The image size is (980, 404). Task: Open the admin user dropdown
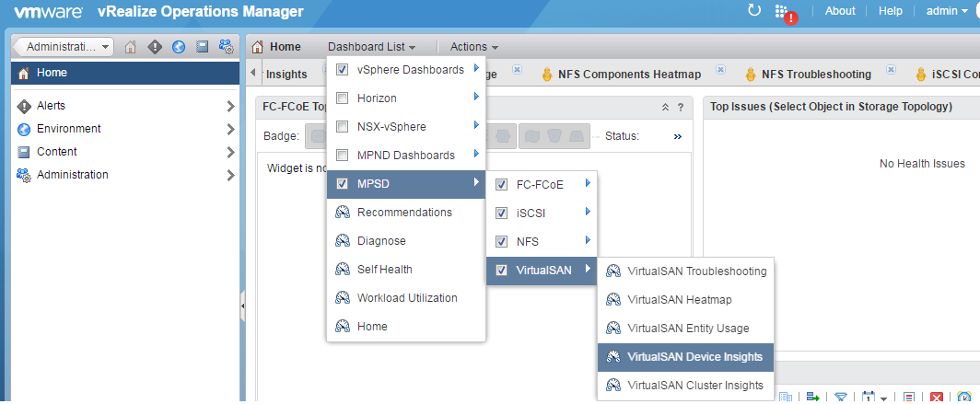tap(946, 11)
